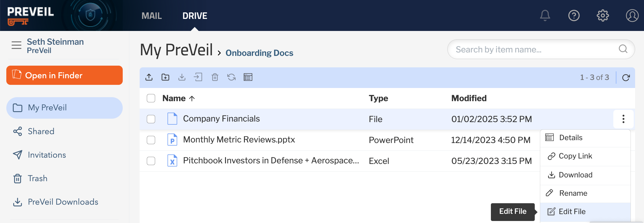644x223 pixels.
Task: Click the 1 - 3 of 3 count
Action: pos(594,77)
